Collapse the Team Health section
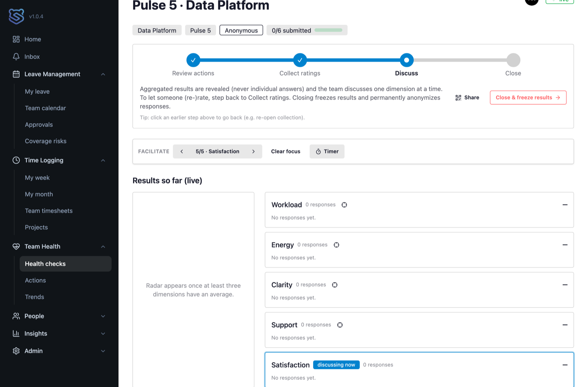588x387 pixels. coord(103,247)
